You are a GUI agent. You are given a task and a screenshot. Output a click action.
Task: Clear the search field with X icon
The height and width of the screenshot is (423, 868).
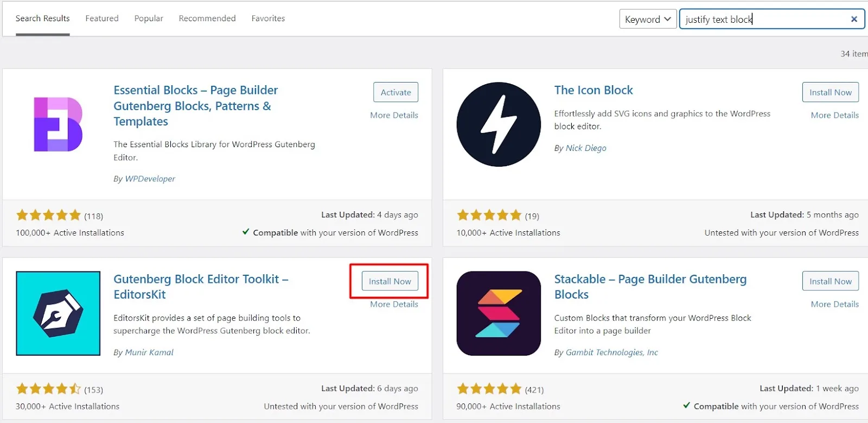854,19
